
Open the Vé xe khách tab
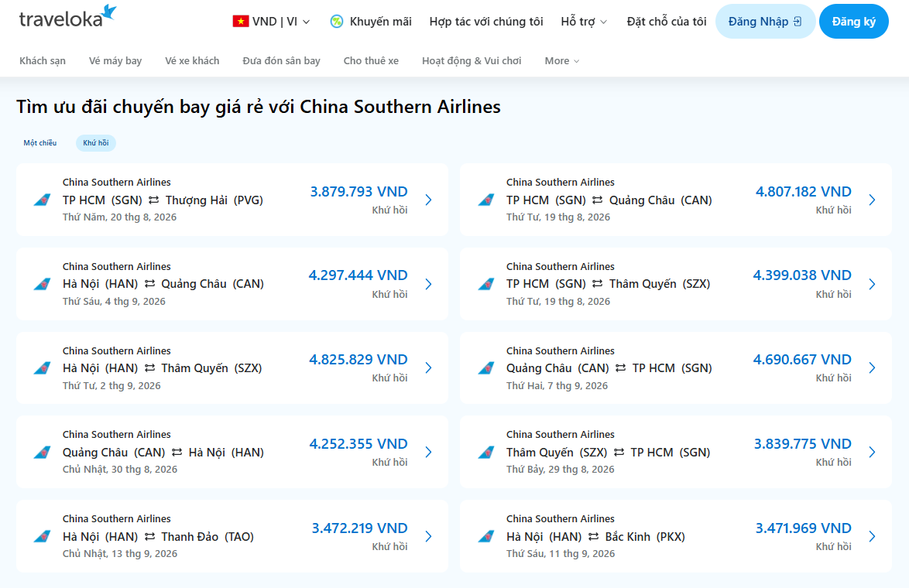pyautogui.click(x=192, y=61)
